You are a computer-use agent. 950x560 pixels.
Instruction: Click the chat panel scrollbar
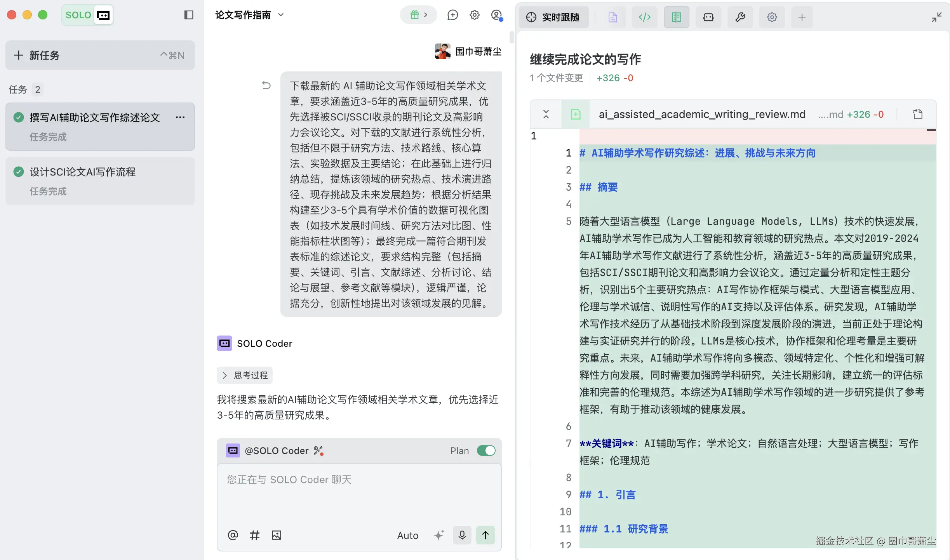tap(512, 37)
